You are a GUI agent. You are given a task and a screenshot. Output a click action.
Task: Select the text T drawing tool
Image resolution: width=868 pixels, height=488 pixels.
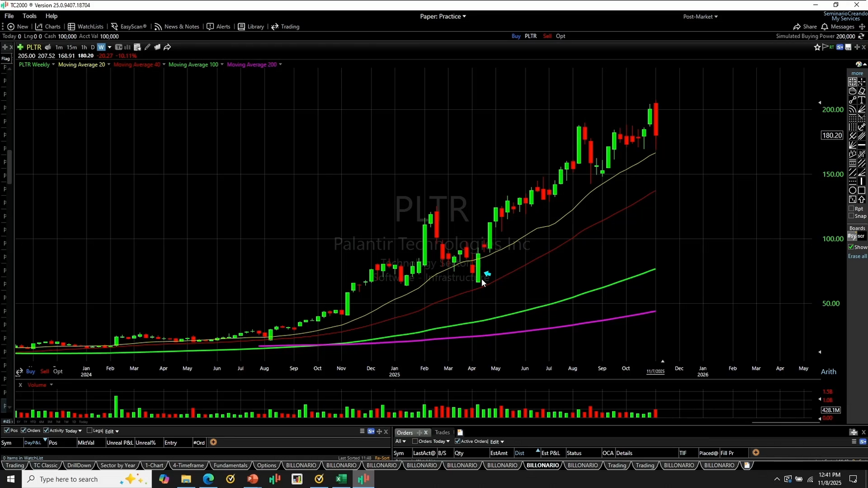click(x=861, y=100)
